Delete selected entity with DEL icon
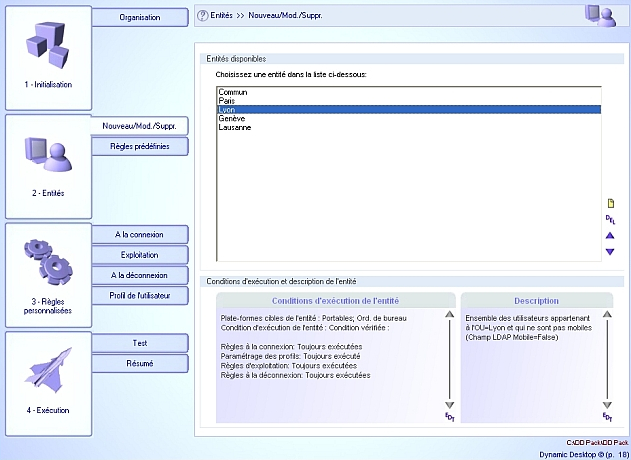Screen dimensions: 631x460 click(x=610, y=219)
